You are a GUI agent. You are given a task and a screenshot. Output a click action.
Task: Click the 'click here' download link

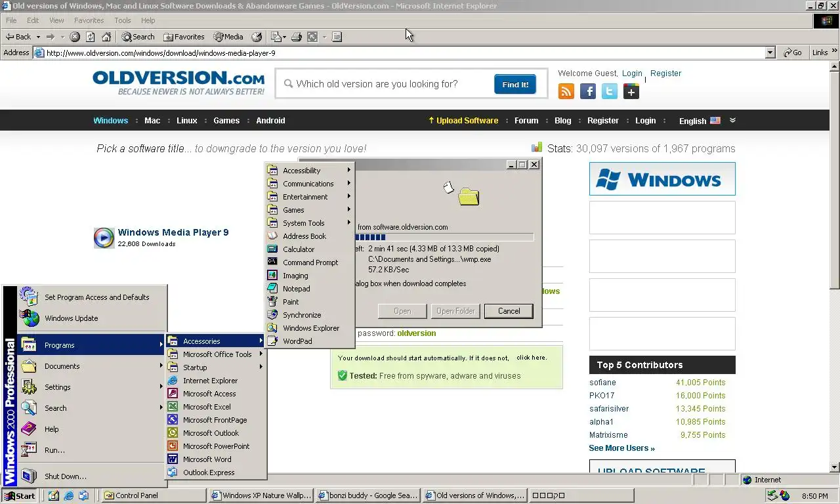[532, 358]
